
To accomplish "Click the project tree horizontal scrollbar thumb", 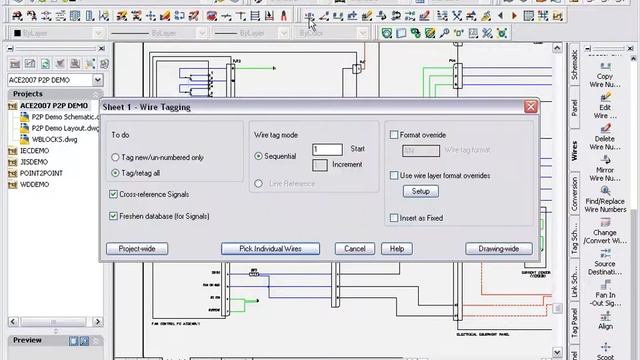I will tap(53, 322).
